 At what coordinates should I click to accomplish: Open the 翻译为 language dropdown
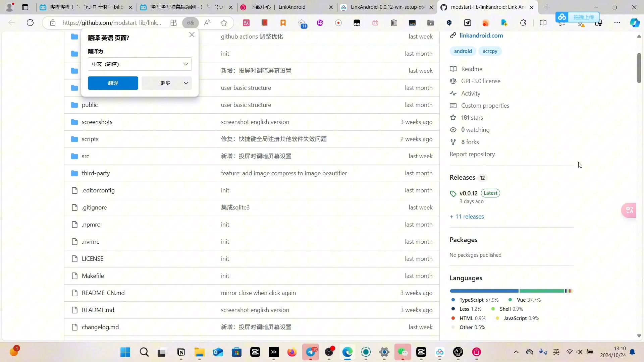(139, 64)
